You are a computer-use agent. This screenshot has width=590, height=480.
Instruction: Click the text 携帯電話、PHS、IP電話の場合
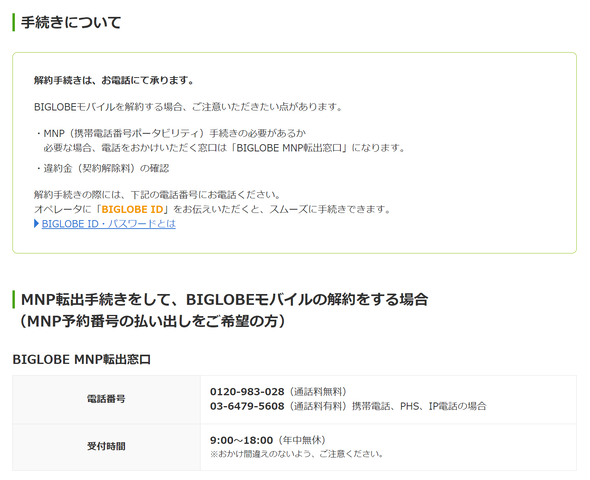(x=419, y=406)
